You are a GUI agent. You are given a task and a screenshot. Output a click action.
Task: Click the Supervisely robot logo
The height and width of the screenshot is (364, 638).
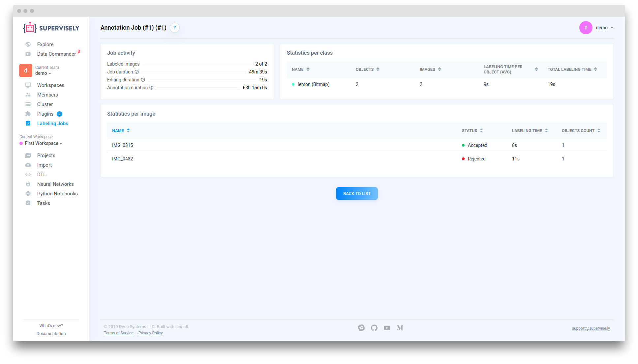point(30,28)
